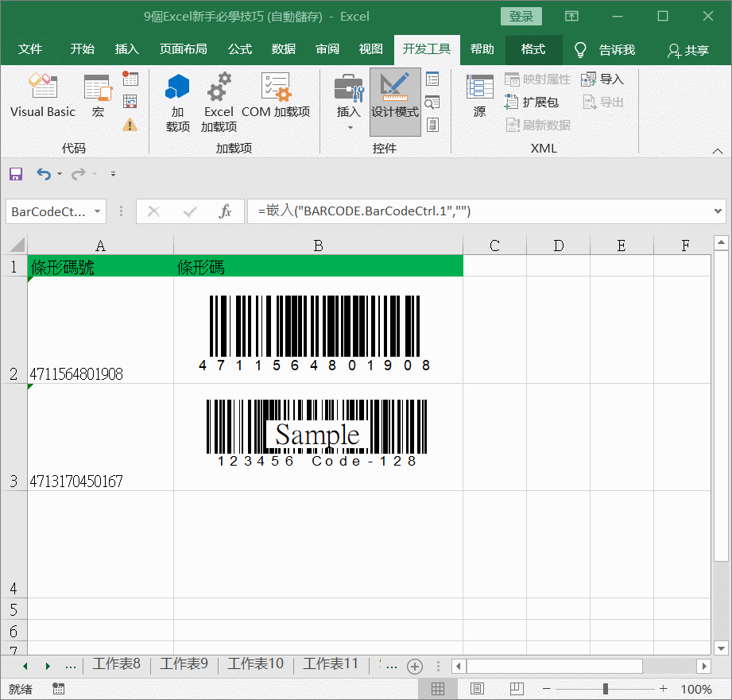Confirm the formula bar entry

tap(189, 212)
